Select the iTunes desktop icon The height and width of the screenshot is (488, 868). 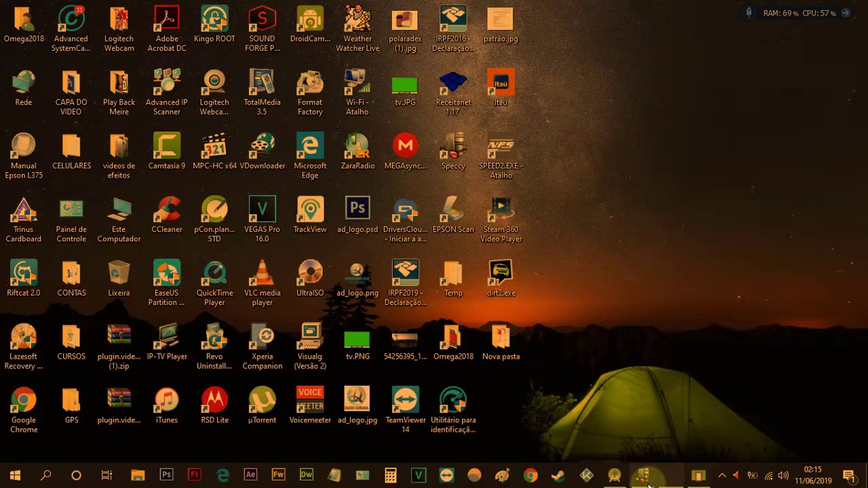(167, 405)
